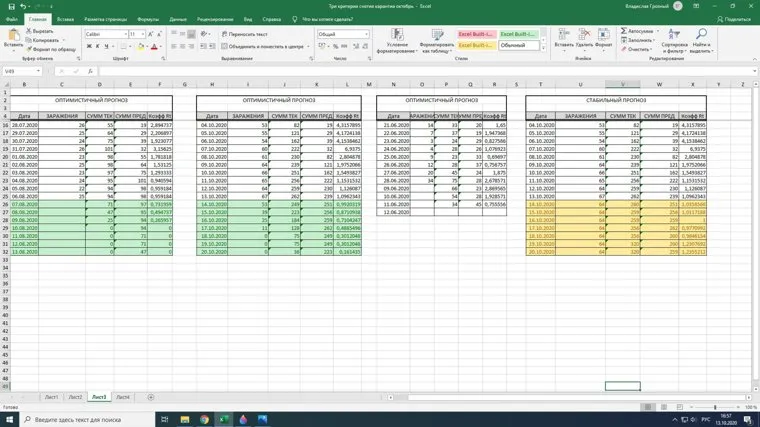Toggle italic (К) formatting
760x427 pixels.
pyautogui.click(x=96, y=46)
